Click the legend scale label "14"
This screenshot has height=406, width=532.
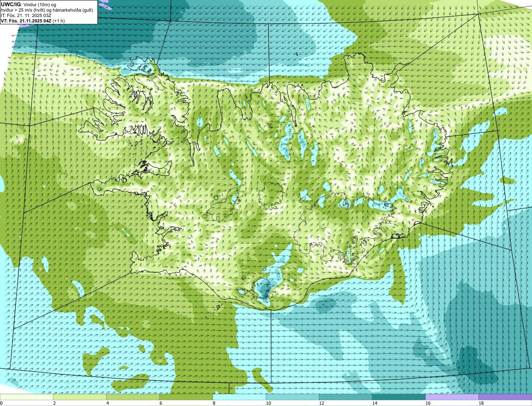click(375, 403)
